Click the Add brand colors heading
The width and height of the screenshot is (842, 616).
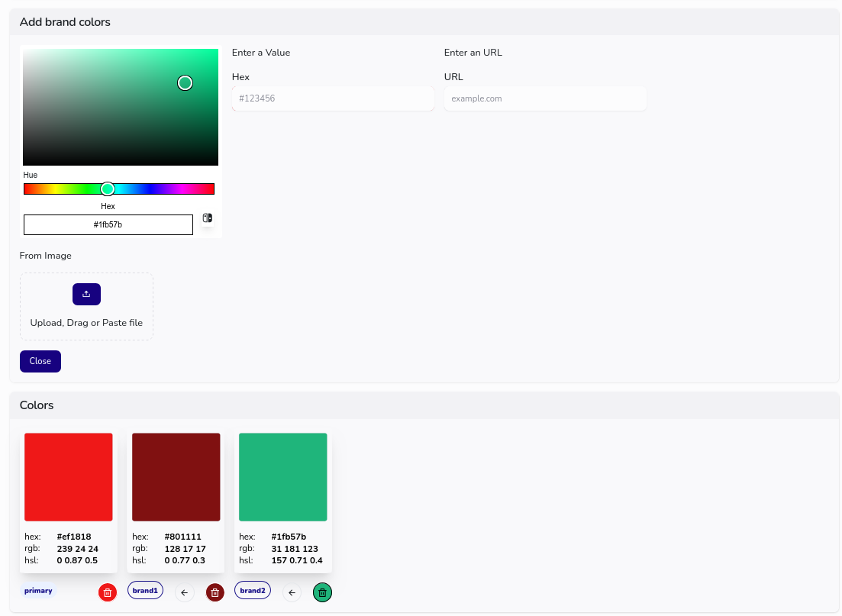click(x=65, y=22)
